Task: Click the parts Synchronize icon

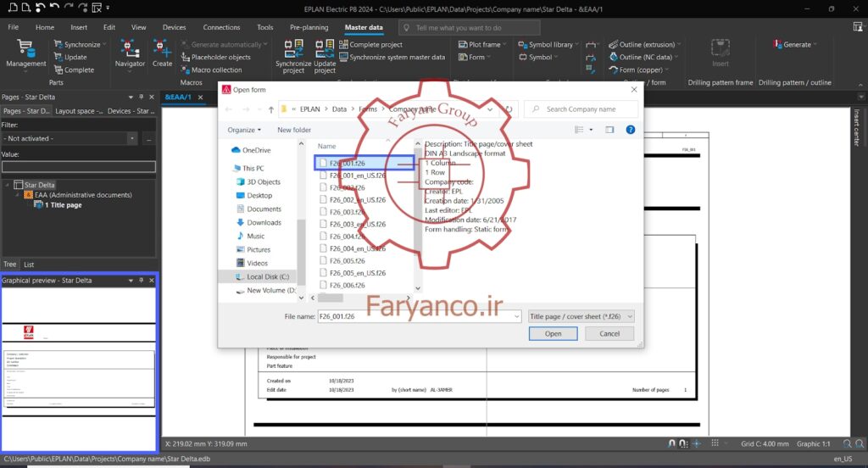Action: [x=58, y=44]
